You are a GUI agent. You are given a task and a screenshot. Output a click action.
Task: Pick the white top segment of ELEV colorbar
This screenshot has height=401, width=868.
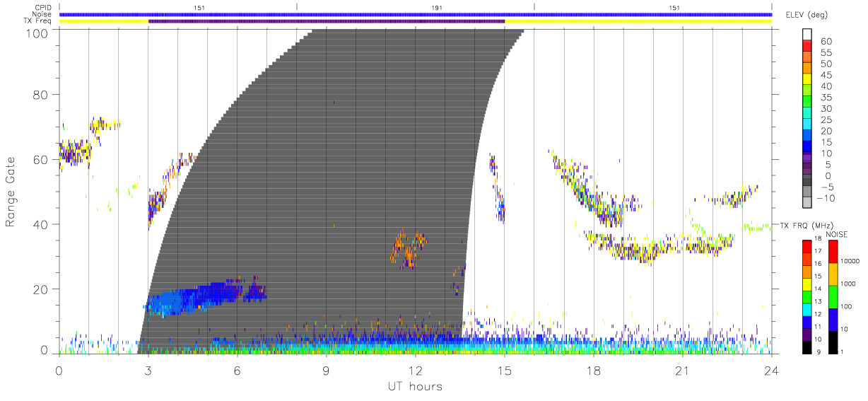[x=807, y=34]
